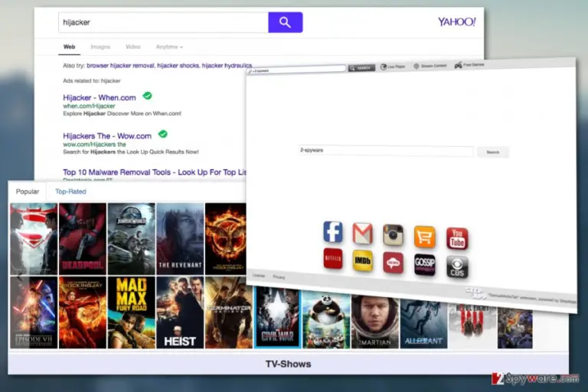Expand the Anytime filter dropdown

pos(169,47)
